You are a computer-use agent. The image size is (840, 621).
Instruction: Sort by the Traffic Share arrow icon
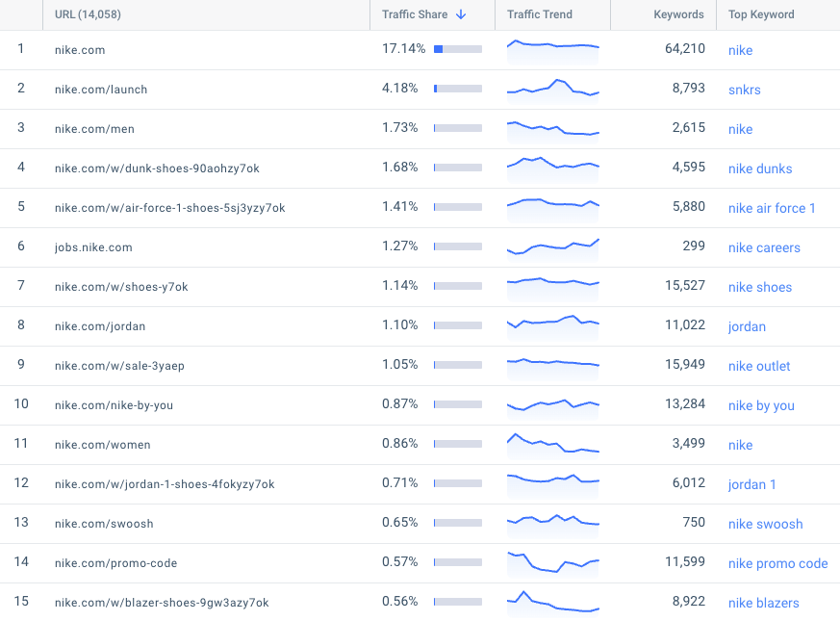[461, 14]
